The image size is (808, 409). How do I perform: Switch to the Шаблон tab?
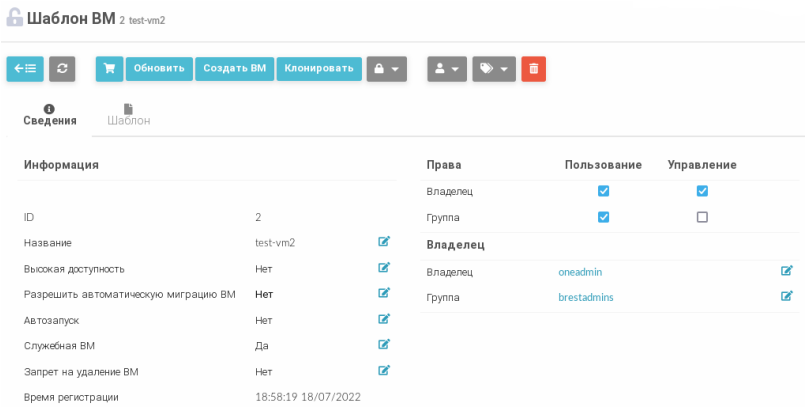click(128, 115)
